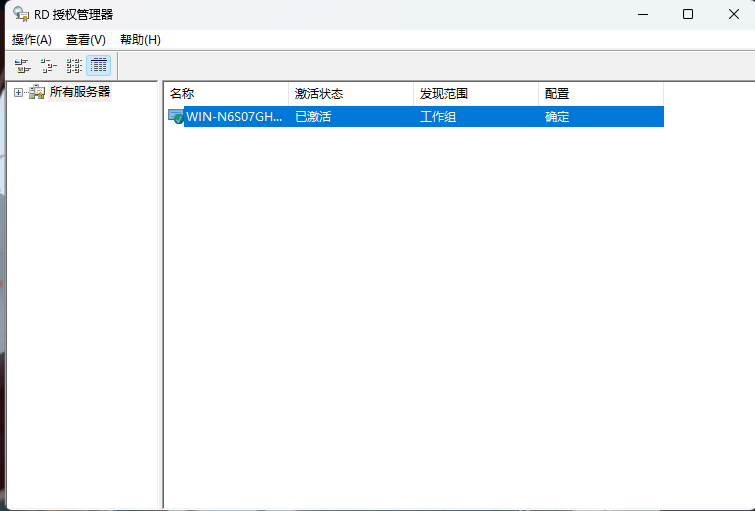
Task: Click the 工作组 cell in server row
Action: (438, 117)
